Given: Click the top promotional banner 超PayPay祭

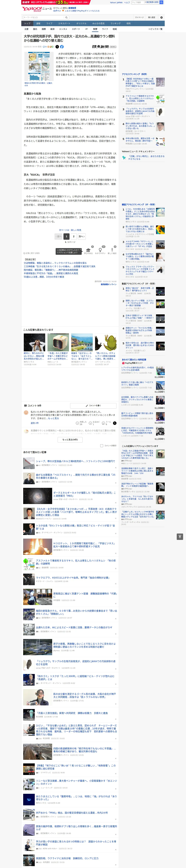Looking at the screenshot, I should tap(56, 2).
